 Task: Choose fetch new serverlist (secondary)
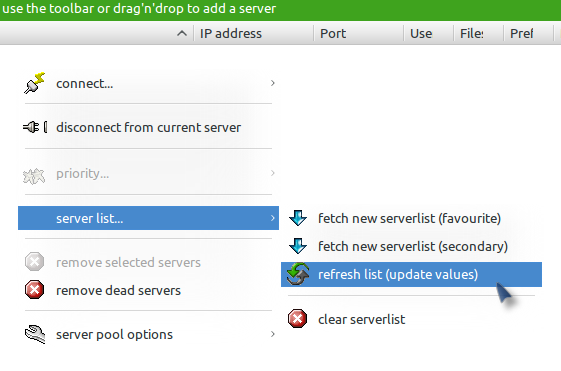pos(411,246)
